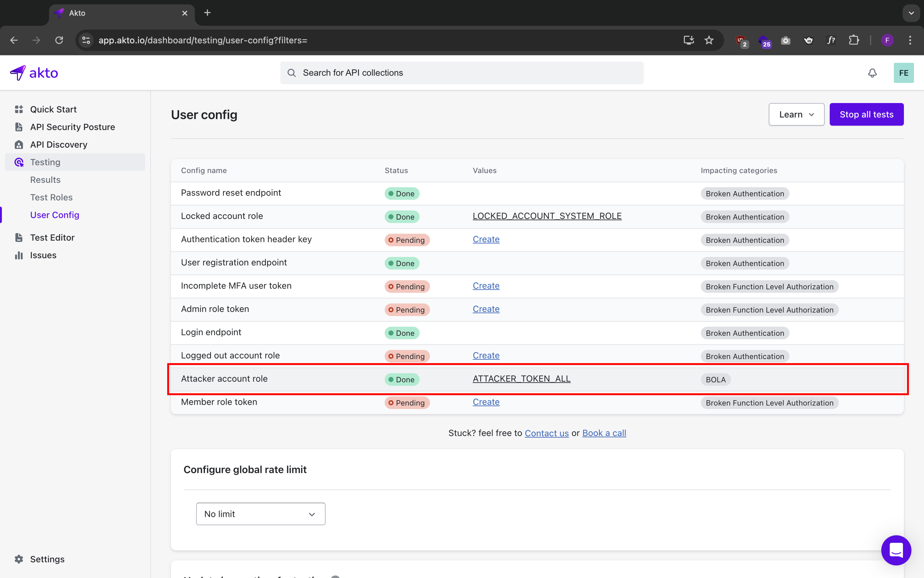Image resolution: width=924 pixels, height=578 pixels.
Task: Click the akto logo
Action: pos(34,73)
